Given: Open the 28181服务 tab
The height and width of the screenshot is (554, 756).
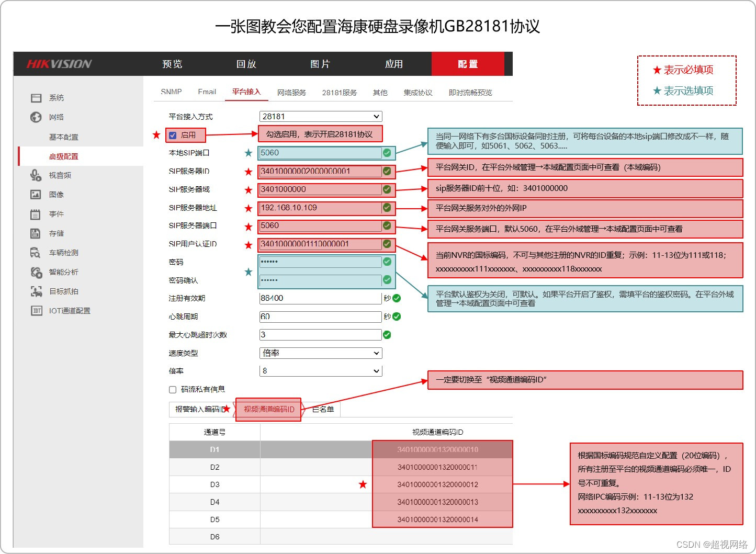Looking at the screenshot, I should [340, 93].
